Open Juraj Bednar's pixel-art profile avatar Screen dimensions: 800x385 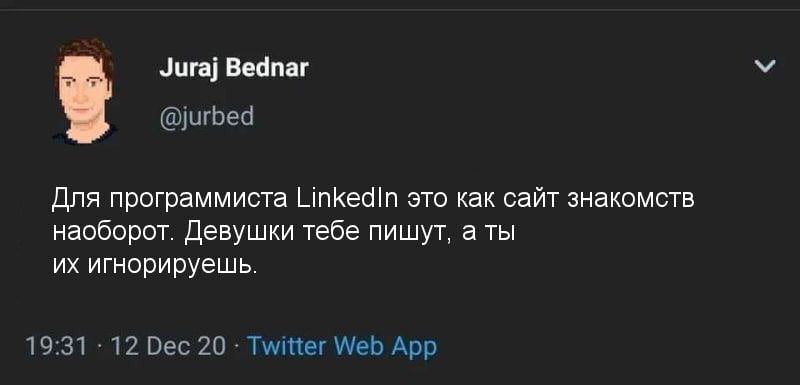click(x=85, y=91)
